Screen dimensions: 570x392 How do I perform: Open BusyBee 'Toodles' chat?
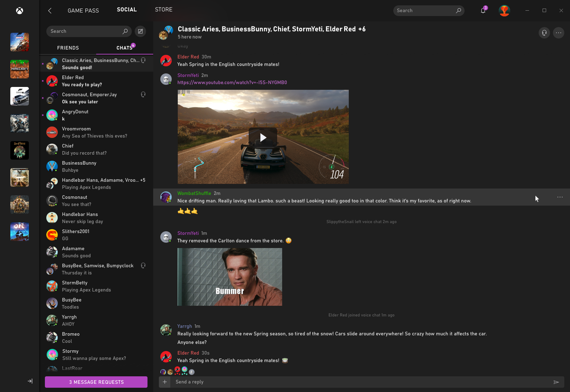coord(96,303)
